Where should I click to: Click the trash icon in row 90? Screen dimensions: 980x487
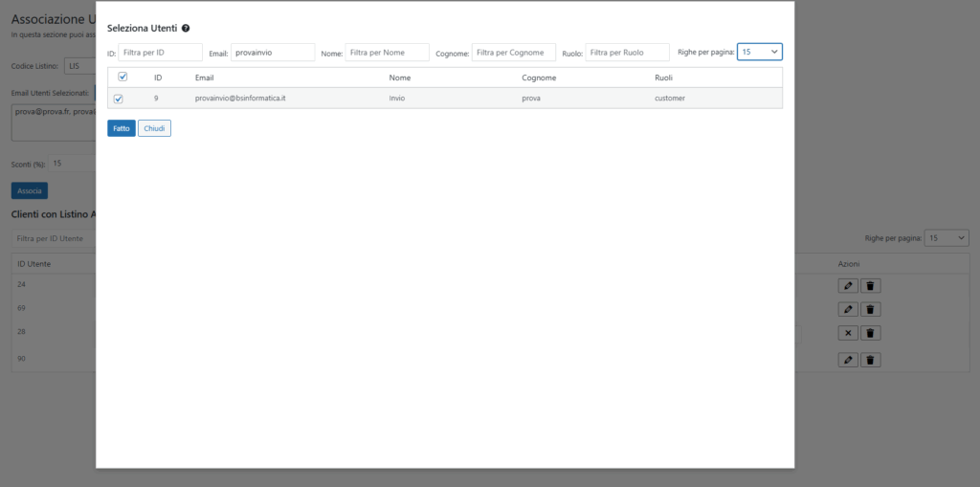click(871, 360)
